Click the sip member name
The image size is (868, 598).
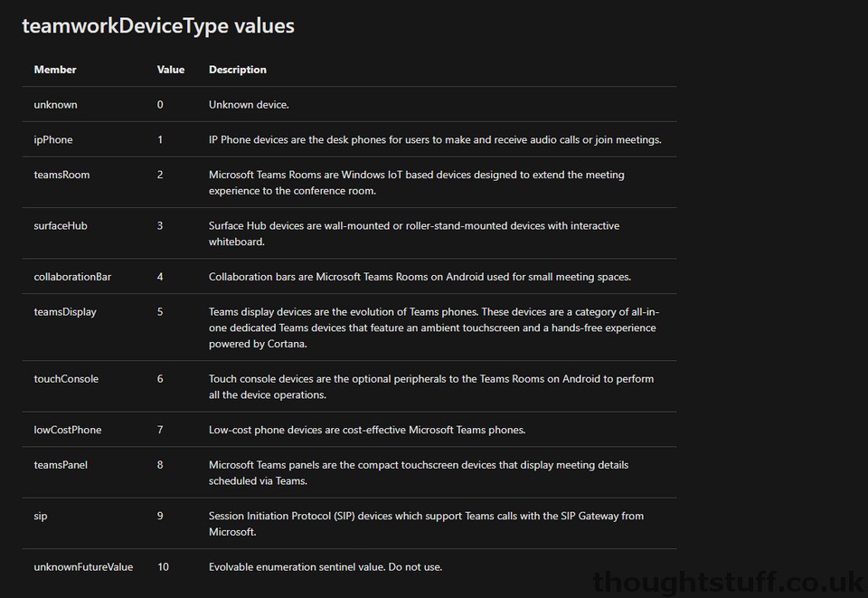coord(41,516)
